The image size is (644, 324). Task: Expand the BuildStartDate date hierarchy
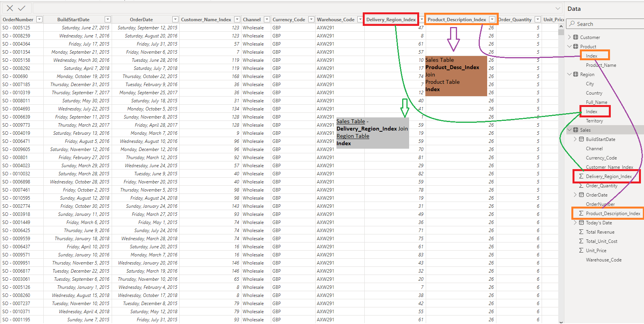(x=575, y=139)
